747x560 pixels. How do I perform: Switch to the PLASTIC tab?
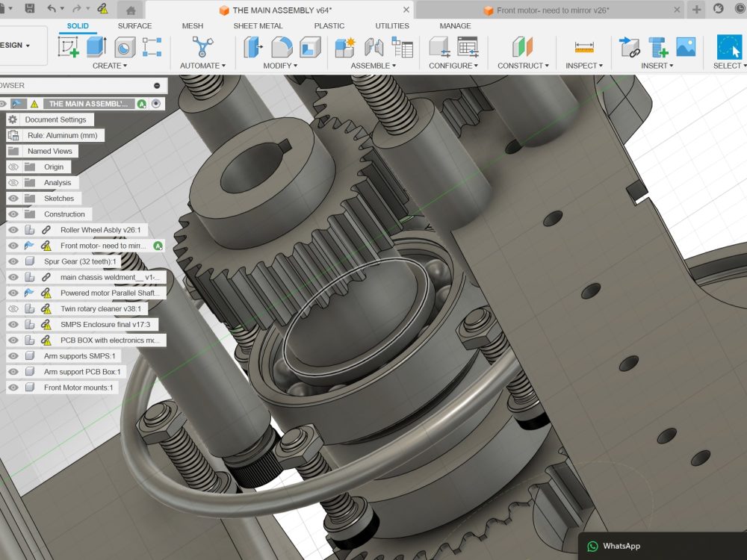tap(329, 25)
